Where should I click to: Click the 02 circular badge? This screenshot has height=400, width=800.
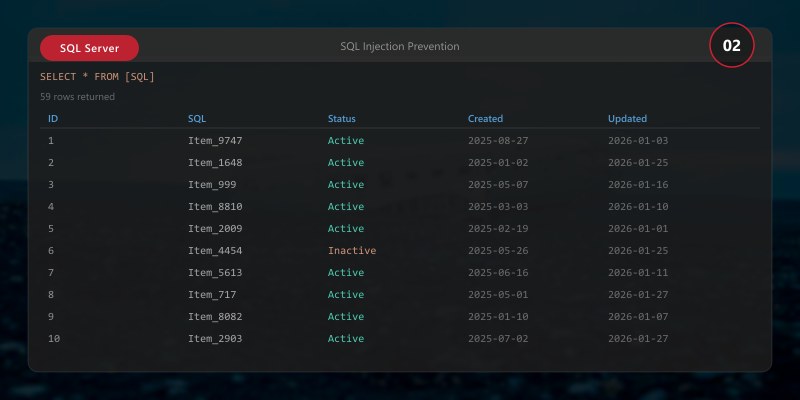point(732,45)
